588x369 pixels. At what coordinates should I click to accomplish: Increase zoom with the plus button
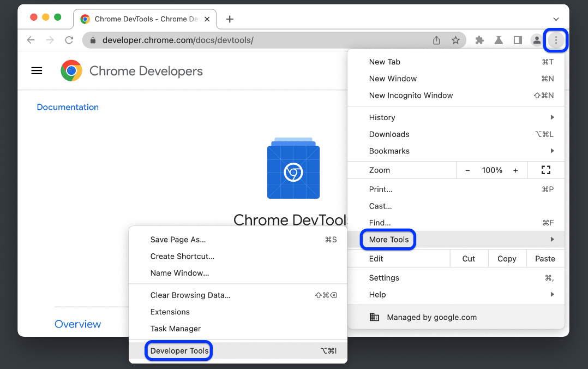pyautogui.click(x=515, y=170)
